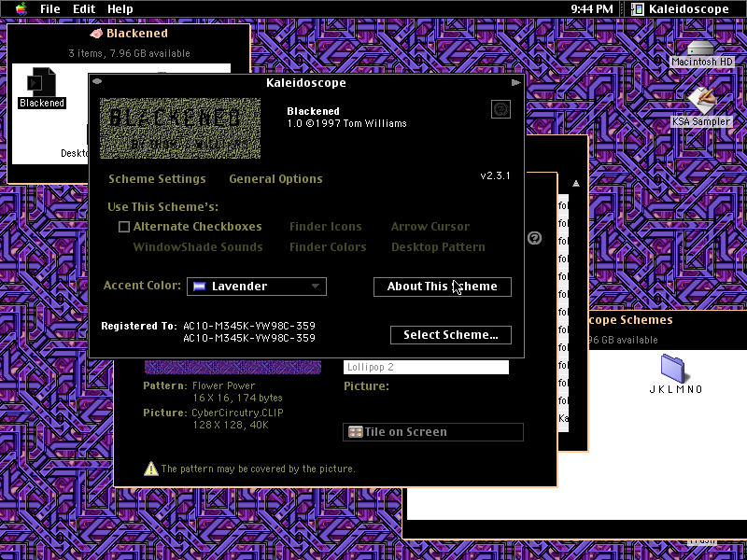Click the "Use This Scheme's:" heading

(162, 207)
